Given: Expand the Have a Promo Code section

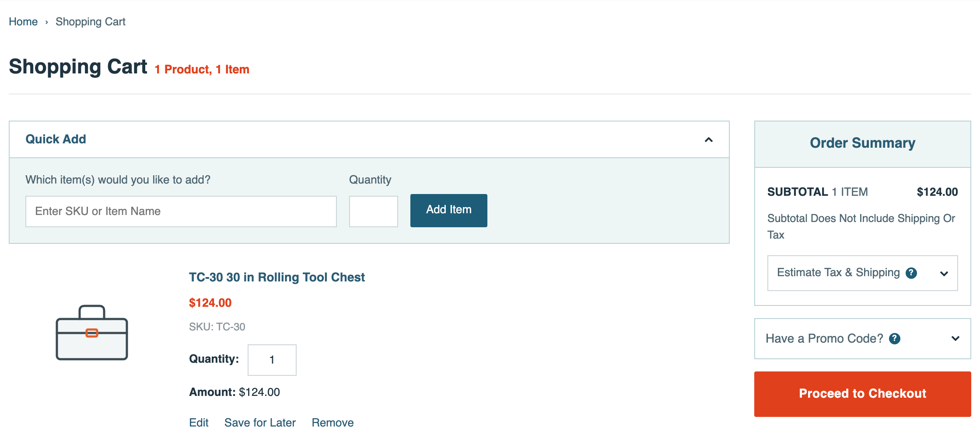Looking at the screenshot, I should pyautogui.click(x=863, y=339).
